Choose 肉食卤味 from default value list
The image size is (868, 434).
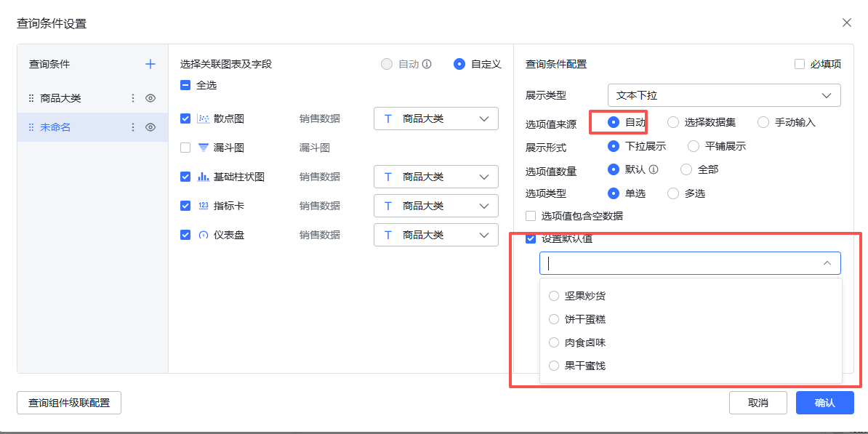click(691, 342)
